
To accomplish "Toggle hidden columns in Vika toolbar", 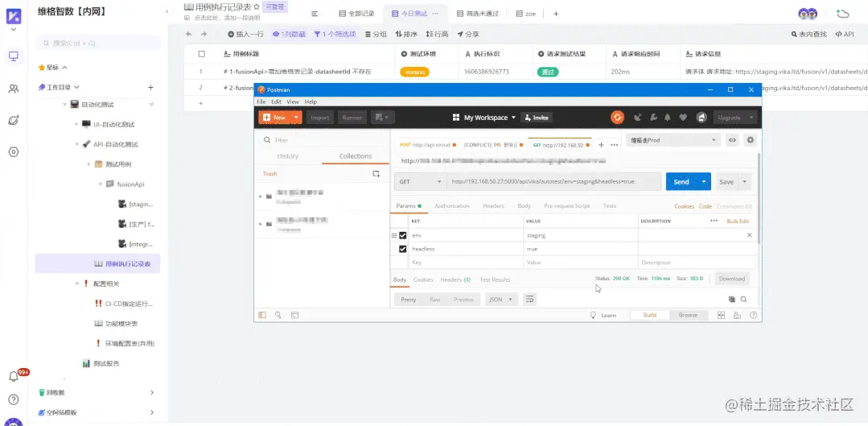I will tap(289, 35).
